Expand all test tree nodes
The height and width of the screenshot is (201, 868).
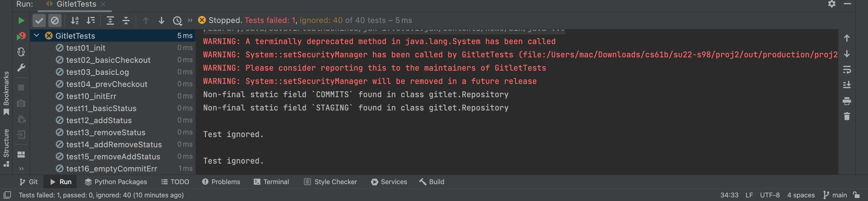coord(110,21)
